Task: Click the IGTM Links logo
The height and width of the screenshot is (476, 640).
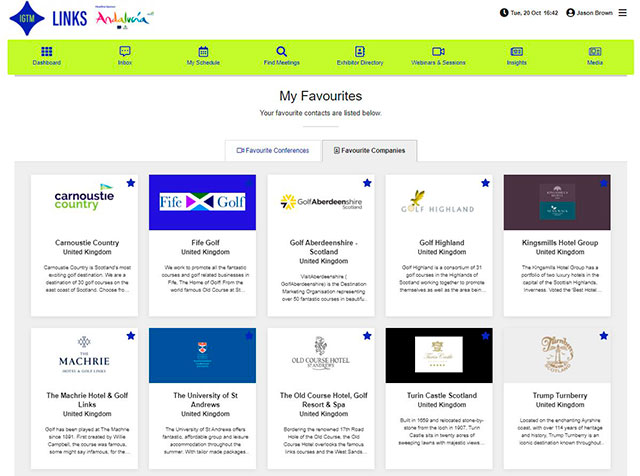Action: [48, 18]
